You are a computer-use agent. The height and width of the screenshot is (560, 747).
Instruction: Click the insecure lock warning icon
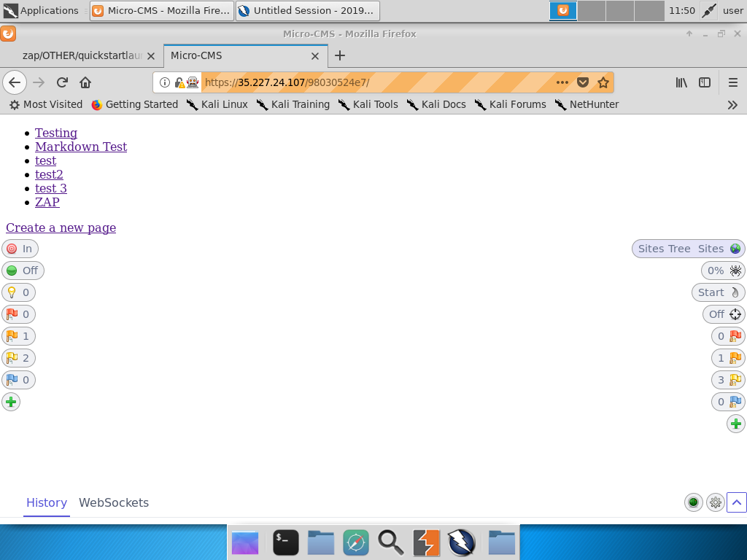[179, 82]
